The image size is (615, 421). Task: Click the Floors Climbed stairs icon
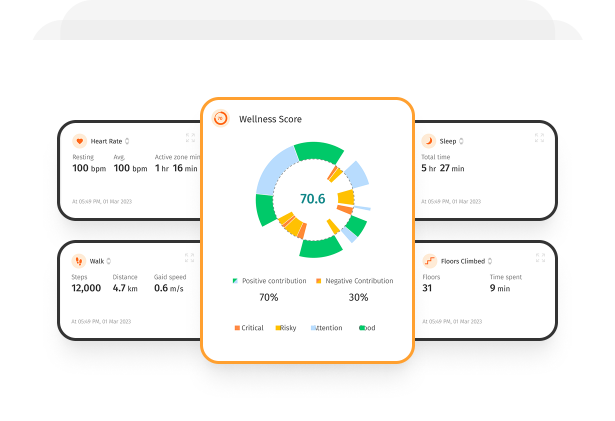430,261
